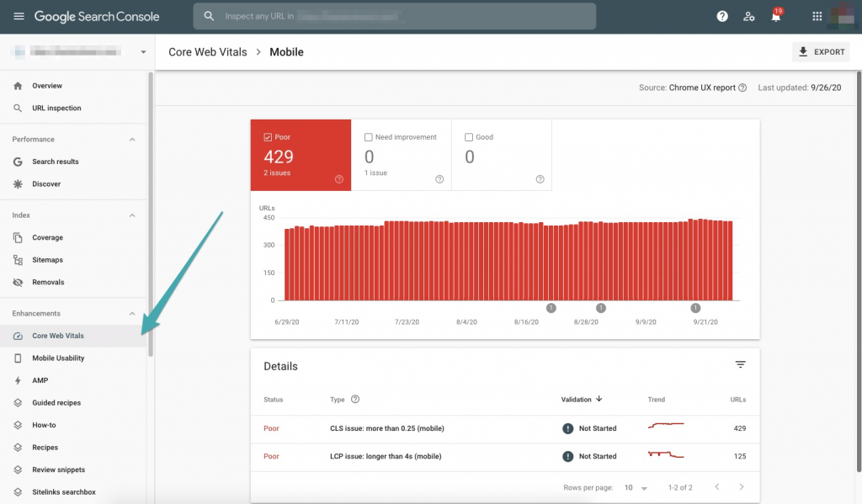
Task: Click the EXPORT button
Action: (820, 51)
